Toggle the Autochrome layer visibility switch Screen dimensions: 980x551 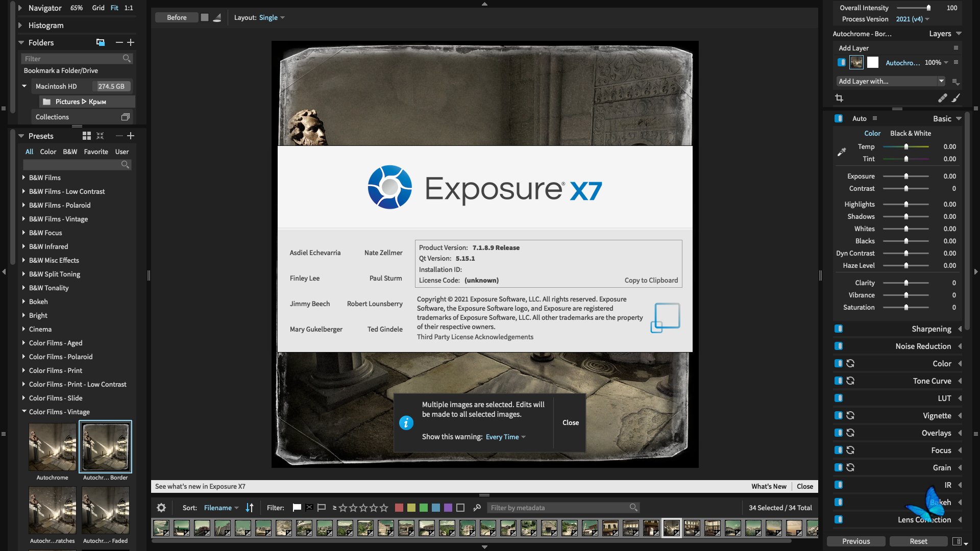(842, 62)
